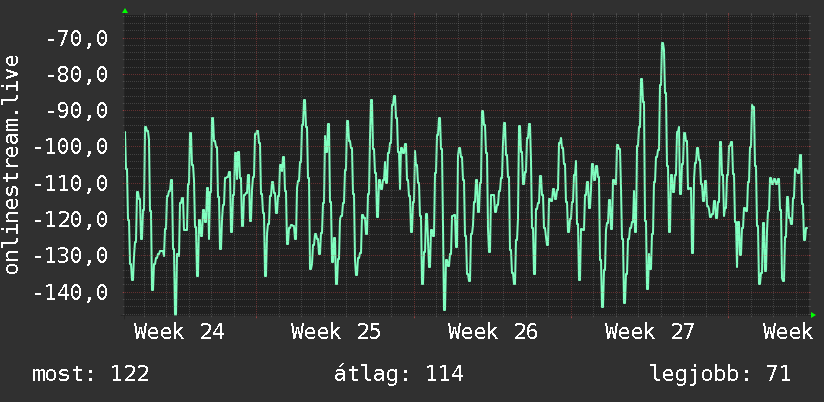The width and height of the screenshot is (824, 402).
Task: Click the 'legjobb: 71' best value text
Action: click(720, 375)
